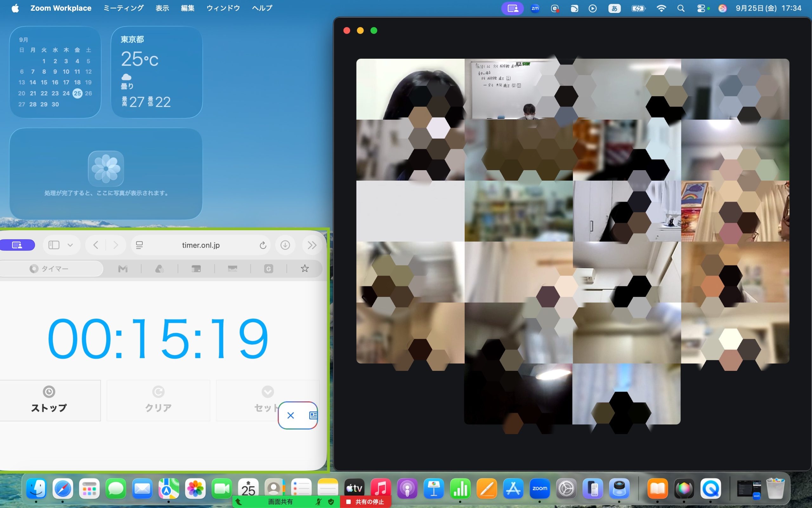Viewport: 812px width, 508px height.
Task: Go forward in Safari history
Action: (x=116, y=245)
